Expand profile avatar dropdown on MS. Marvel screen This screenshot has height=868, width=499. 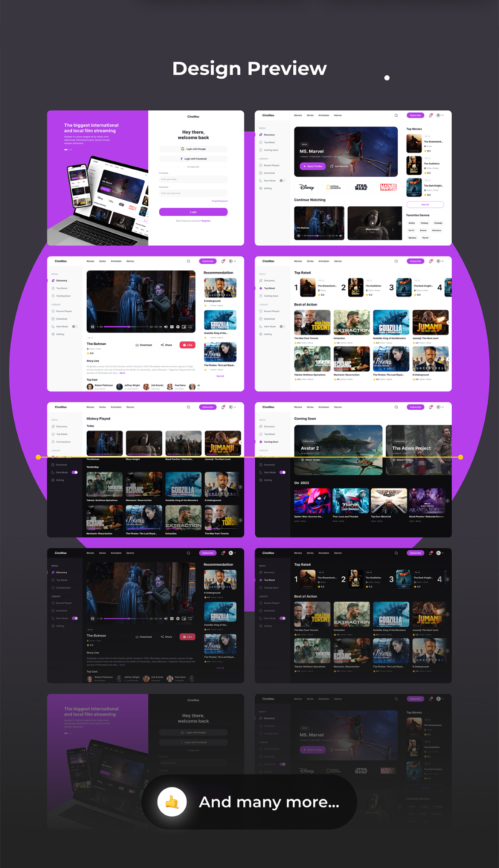pyautogui.click(x=440, y=115)
